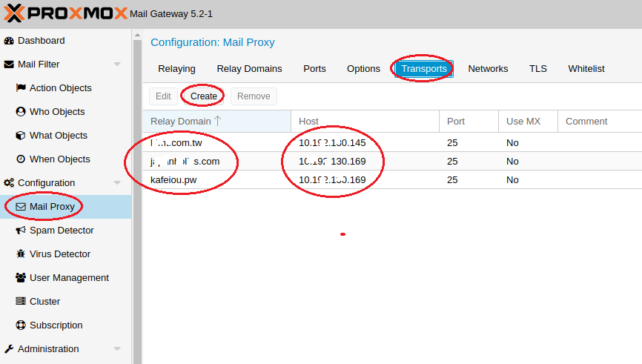Click the Who Objects user icon
This screenshot has height=364, width=642.
point(21,111)
